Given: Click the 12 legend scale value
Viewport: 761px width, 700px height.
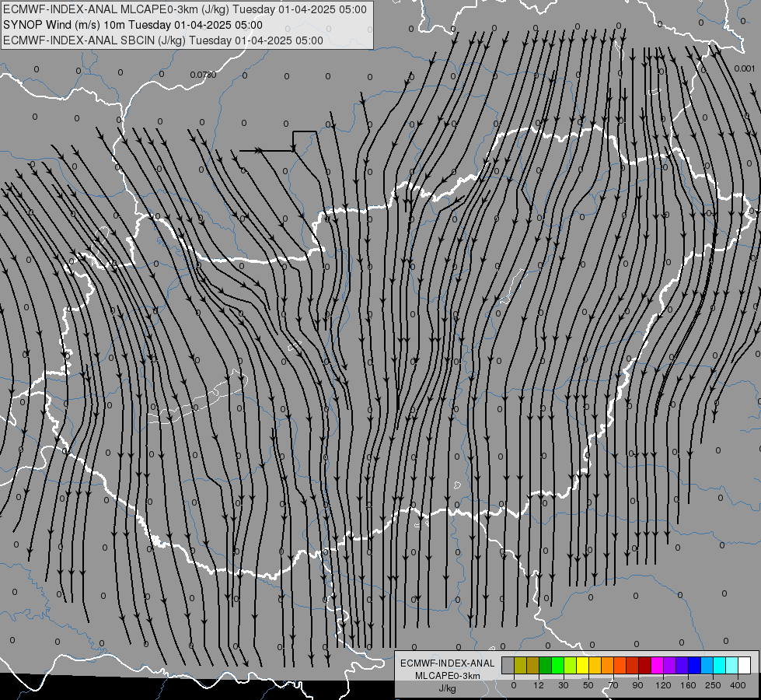Looking at the screenshot, I should click(x=539, y=685).
